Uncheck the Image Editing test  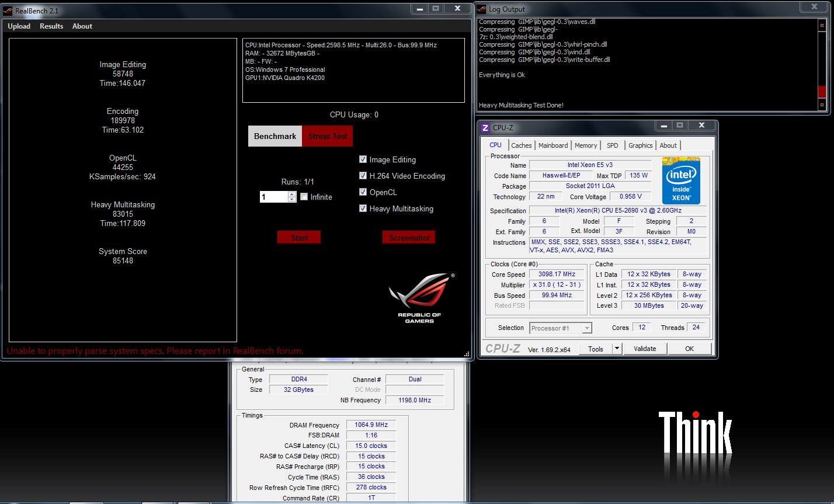click(x=363, y=159)
